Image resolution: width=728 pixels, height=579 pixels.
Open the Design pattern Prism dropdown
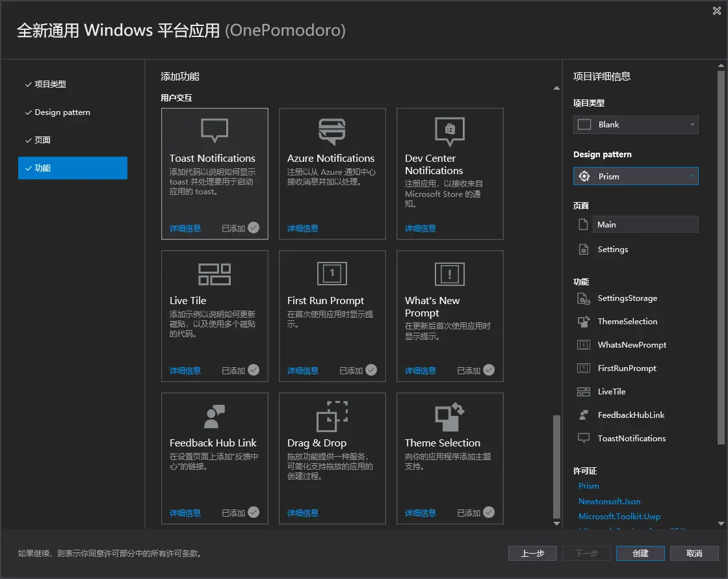coord(636,177)
